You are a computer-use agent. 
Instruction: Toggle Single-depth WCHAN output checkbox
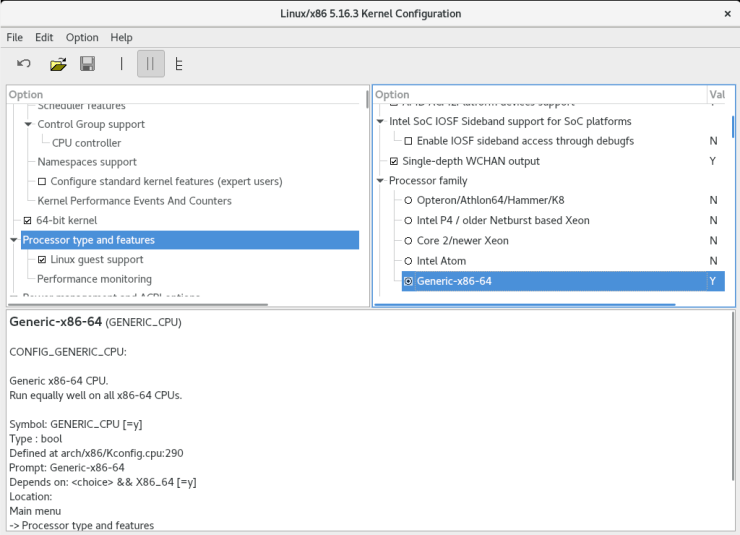click(394, 161)
